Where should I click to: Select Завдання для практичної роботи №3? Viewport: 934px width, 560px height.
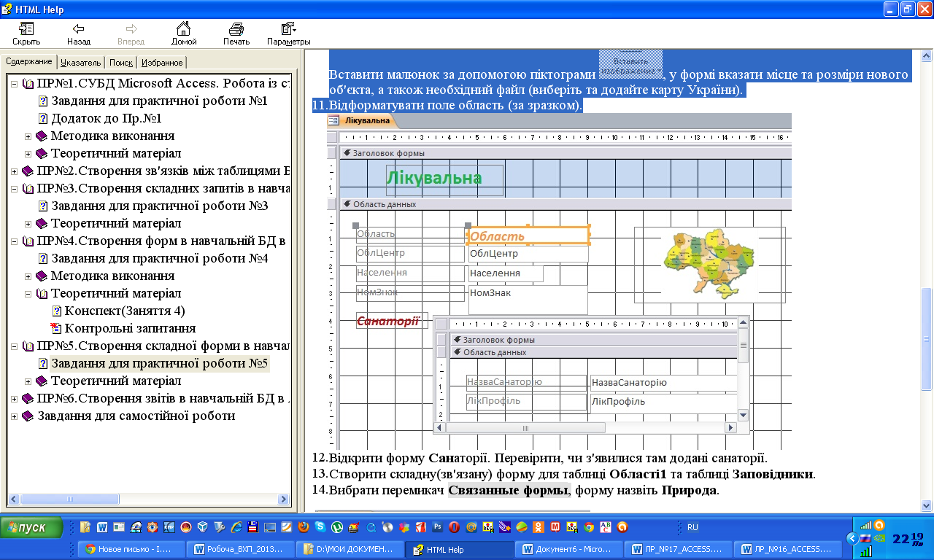[x=159, y=206]
